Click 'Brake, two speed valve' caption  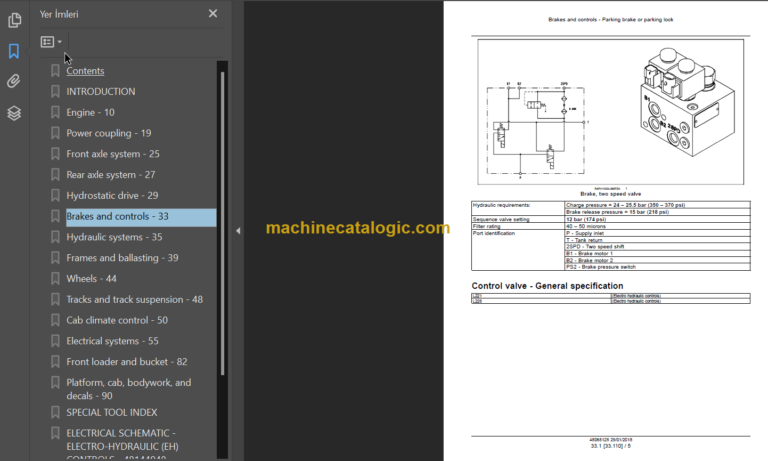pyautogui.click(x=610, y=194)
